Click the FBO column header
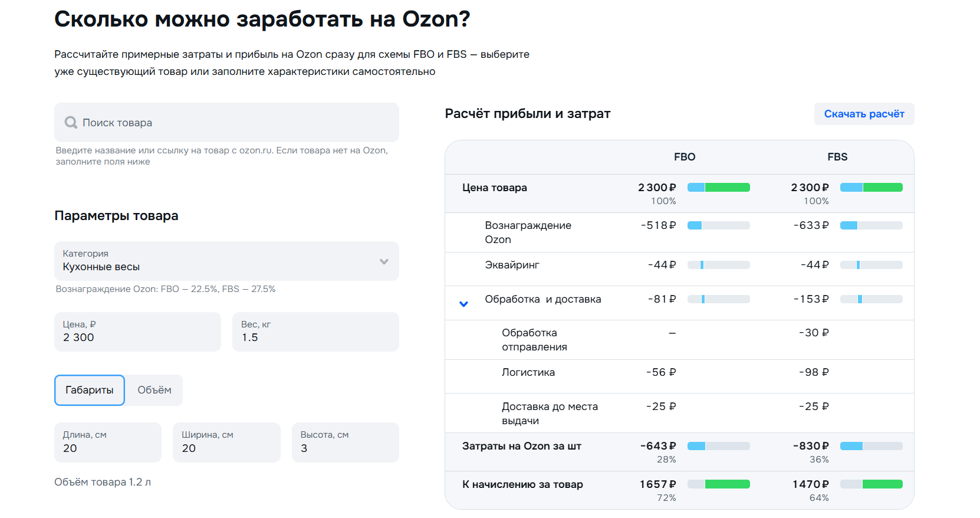The height and width of the screenshot is (518, 980). [x=685, y=157]
